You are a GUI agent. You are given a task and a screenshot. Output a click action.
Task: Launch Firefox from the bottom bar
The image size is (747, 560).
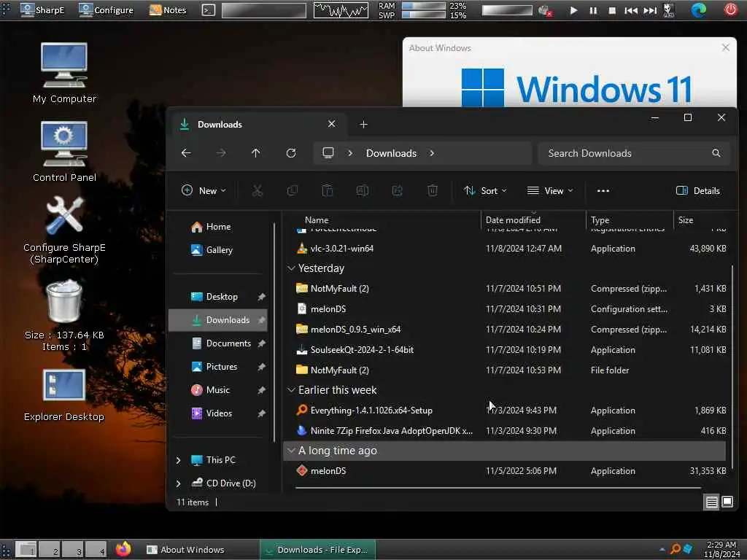click(x=123, y=549)
